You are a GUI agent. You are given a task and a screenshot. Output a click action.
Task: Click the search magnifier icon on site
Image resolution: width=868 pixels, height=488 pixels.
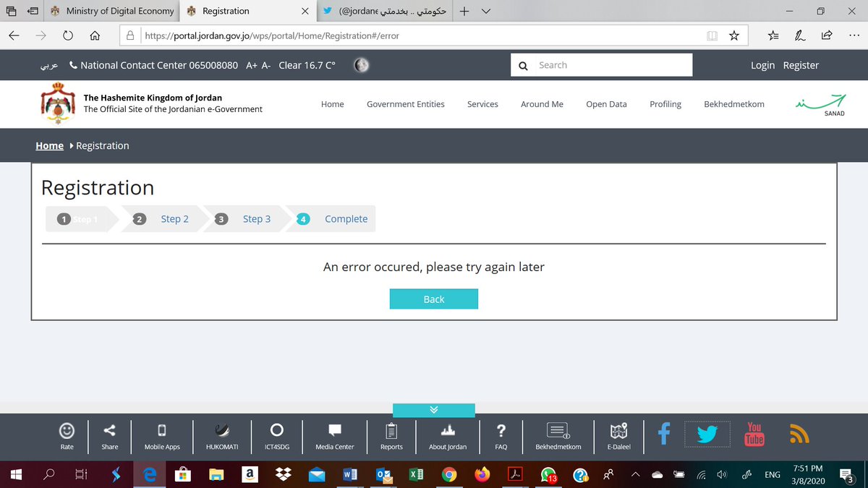(x=523, y=66)
